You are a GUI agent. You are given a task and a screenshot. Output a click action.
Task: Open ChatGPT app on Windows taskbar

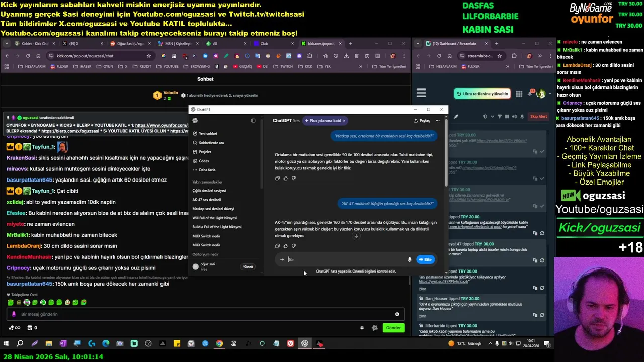(x=305, y=344)
